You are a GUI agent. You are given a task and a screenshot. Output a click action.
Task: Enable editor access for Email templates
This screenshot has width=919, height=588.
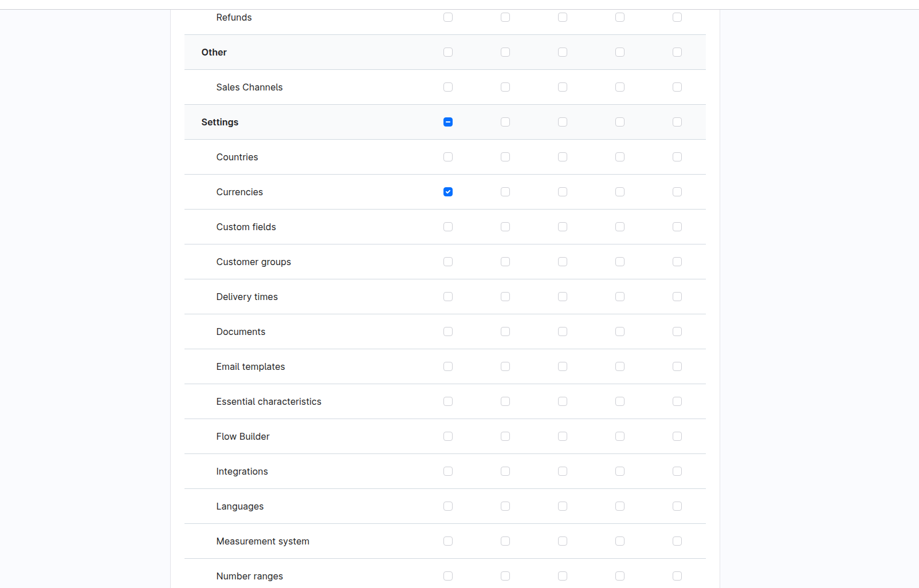pyautogui.click(x=505, y=366)
